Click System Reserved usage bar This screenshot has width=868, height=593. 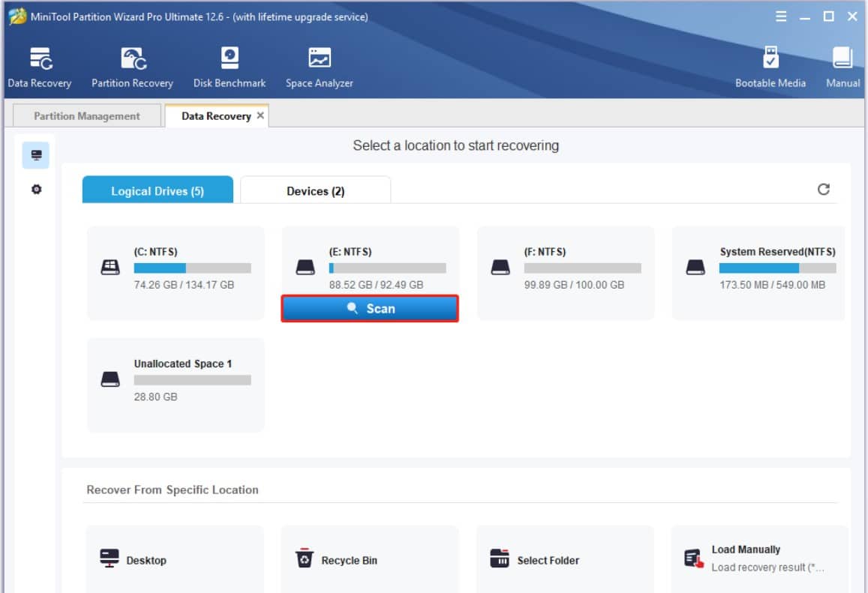[x=778, y=268]
